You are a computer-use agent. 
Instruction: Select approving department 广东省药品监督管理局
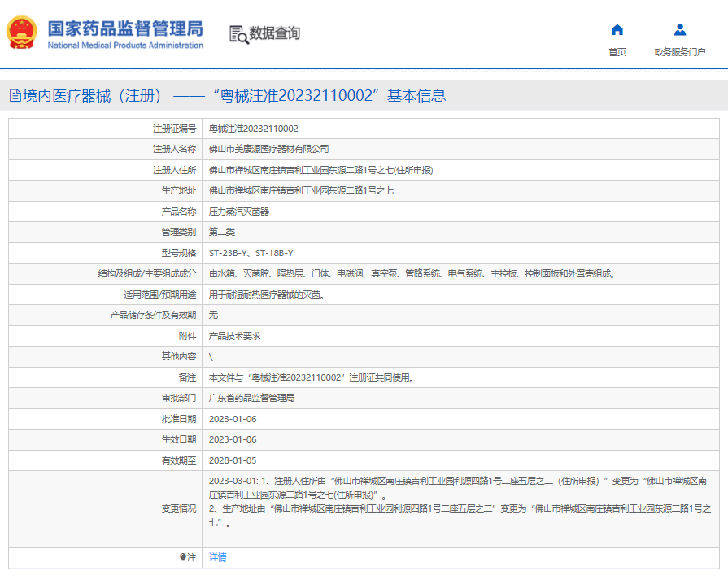[x=251, y=398]
